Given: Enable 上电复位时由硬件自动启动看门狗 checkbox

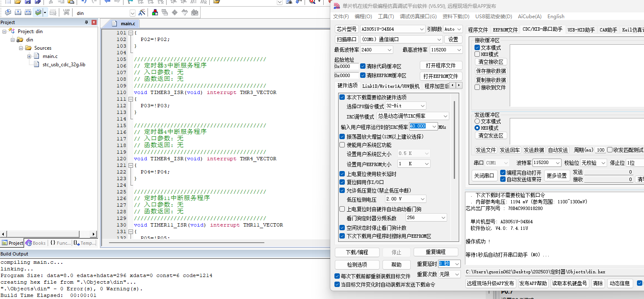Looking at the screenshot, I should tap(342, 209).
